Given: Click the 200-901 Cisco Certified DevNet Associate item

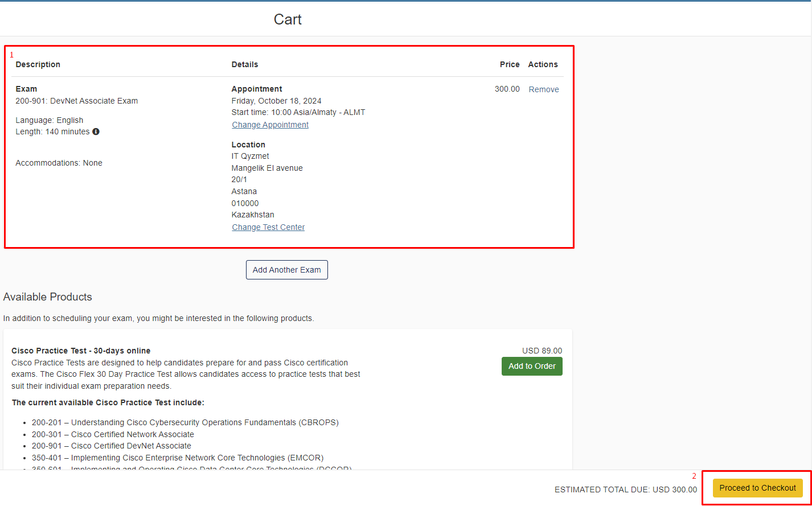Looking at the screenshot, I should (112, 446).
